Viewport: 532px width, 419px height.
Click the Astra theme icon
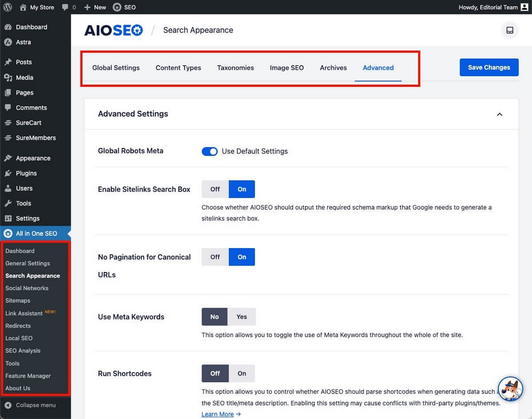click(8, 42)
